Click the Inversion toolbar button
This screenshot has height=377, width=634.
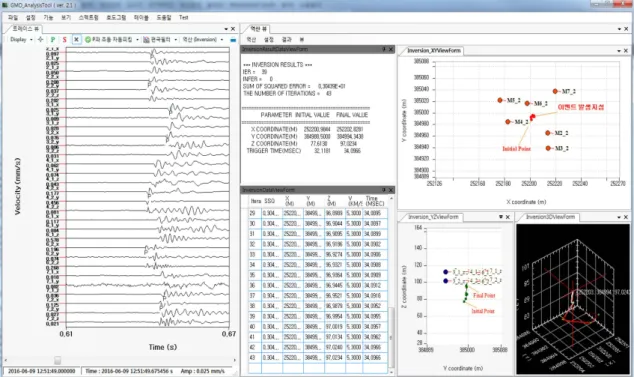[200, 40]
